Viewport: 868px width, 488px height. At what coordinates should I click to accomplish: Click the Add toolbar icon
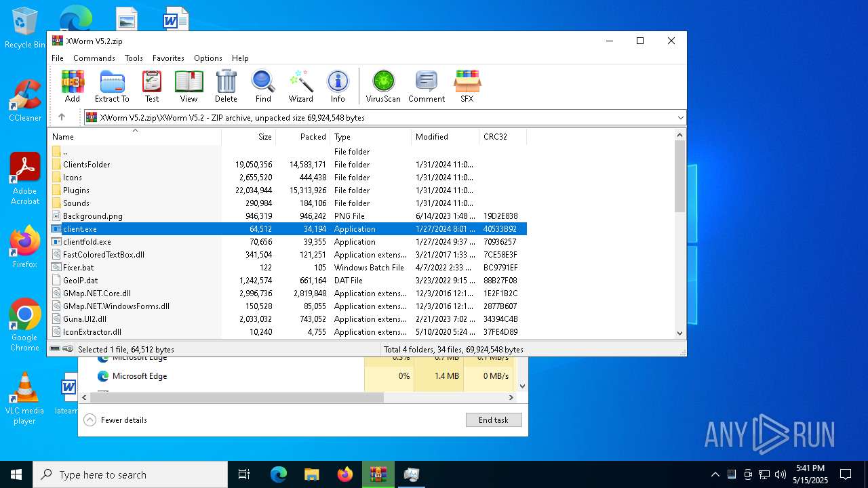pos(73,86)
